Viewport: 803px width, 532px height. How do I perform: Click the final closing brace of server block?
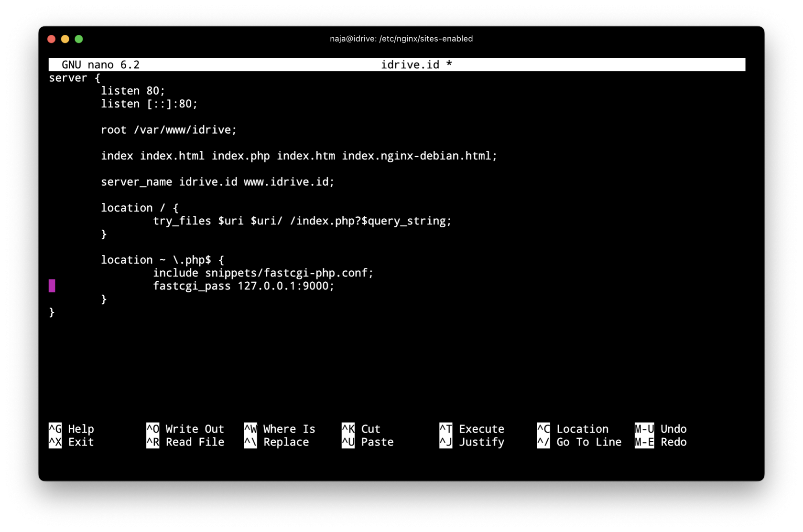point(52,312)
